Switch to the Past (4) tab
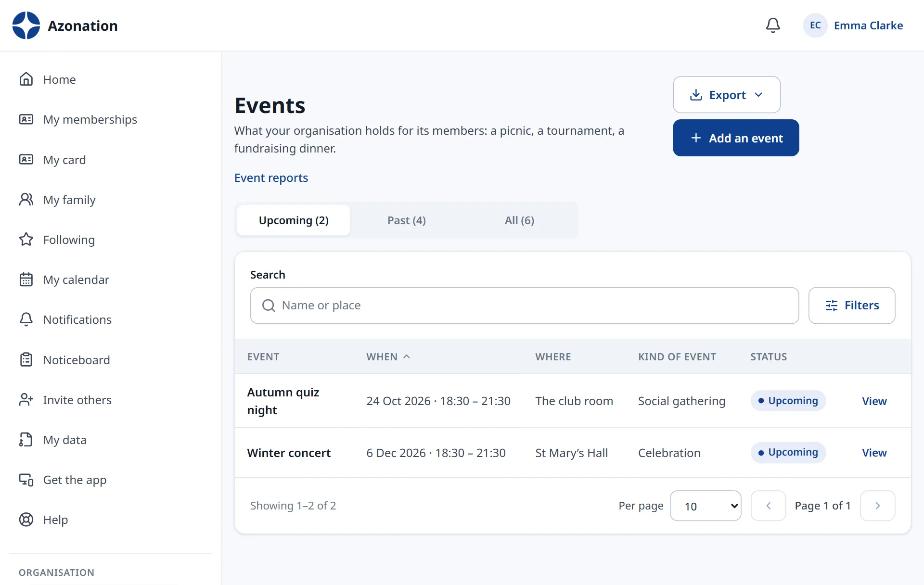 pyautogui.click(x=407, y=220)
